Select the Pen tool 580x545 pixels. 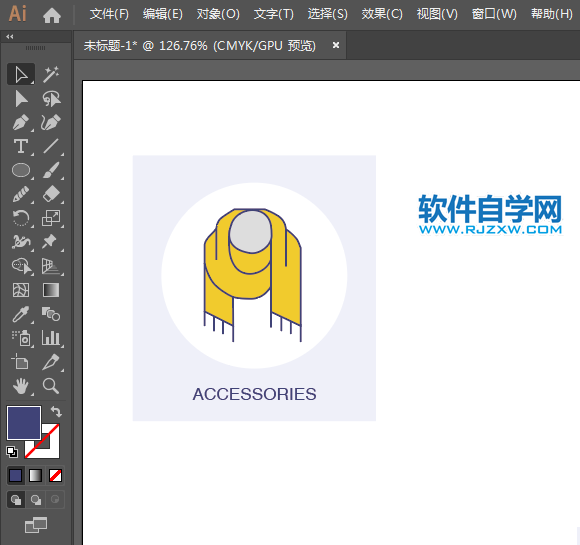click(21, 122)
